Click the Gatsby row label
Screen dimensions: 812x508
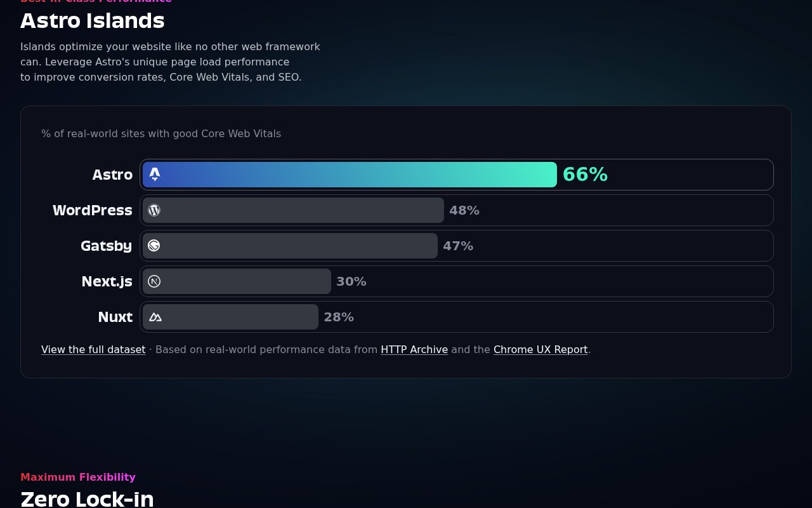pos(106,246)
